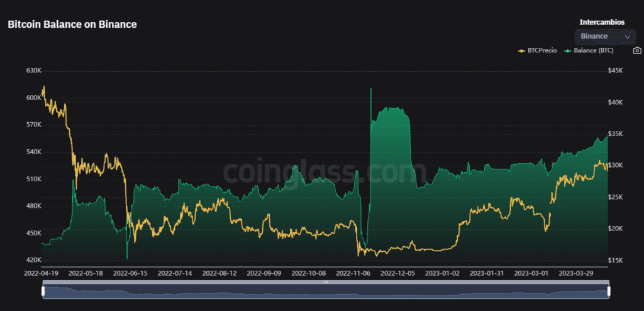This screenshot has width=644, height=311.
Task: Click the 2022-04-19 date label
Action: [42, 273]
